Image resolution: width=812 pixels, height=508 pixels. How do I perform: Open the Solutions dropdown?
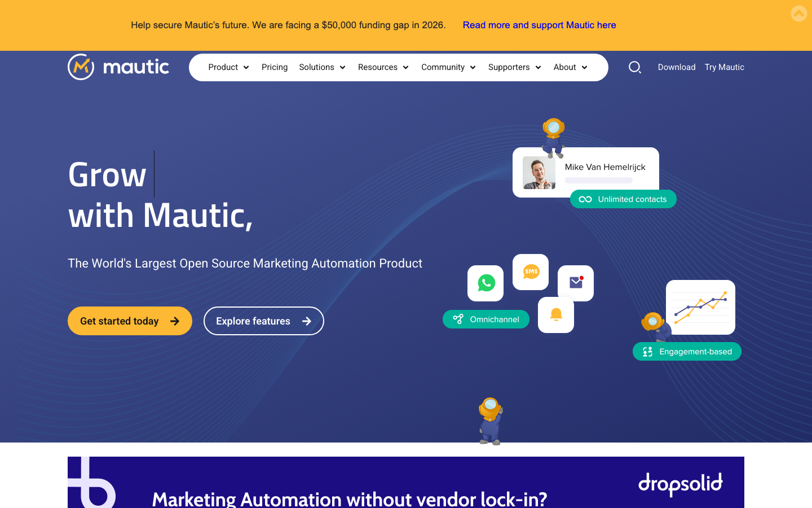322,67
